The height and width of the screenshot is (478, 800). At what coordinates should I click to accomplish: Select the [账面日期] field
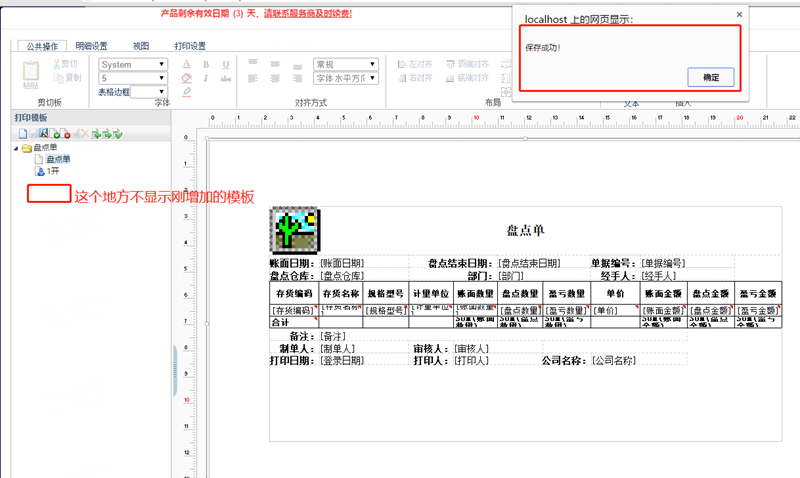point(342,263)
